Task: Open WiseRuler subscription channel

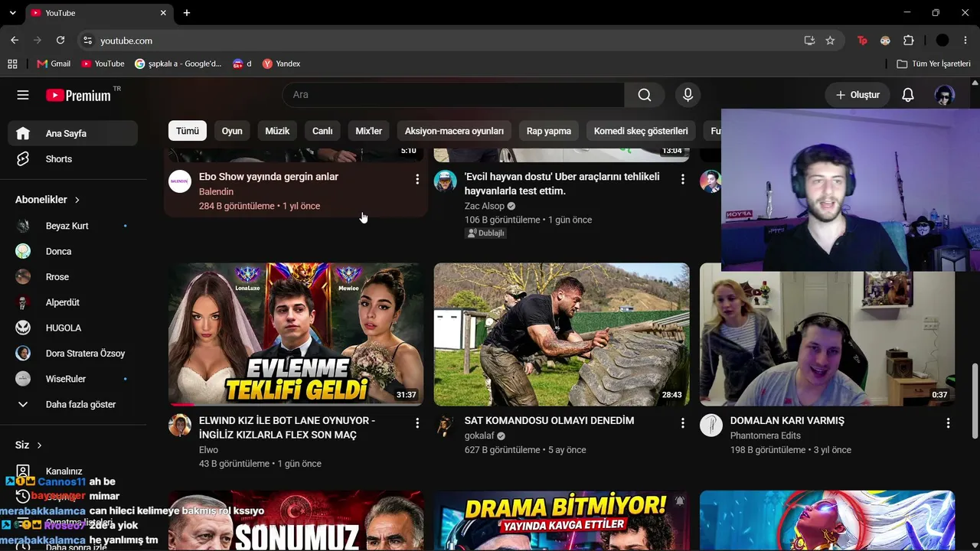Action: tap(73, 379)
